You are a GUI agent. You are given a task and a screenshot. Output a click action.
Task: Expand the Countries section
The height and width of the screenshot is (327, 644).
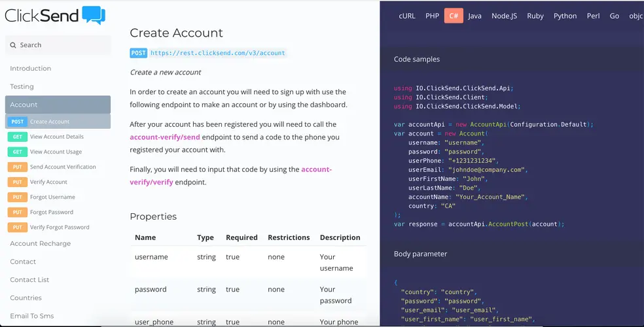pos(26,298)
